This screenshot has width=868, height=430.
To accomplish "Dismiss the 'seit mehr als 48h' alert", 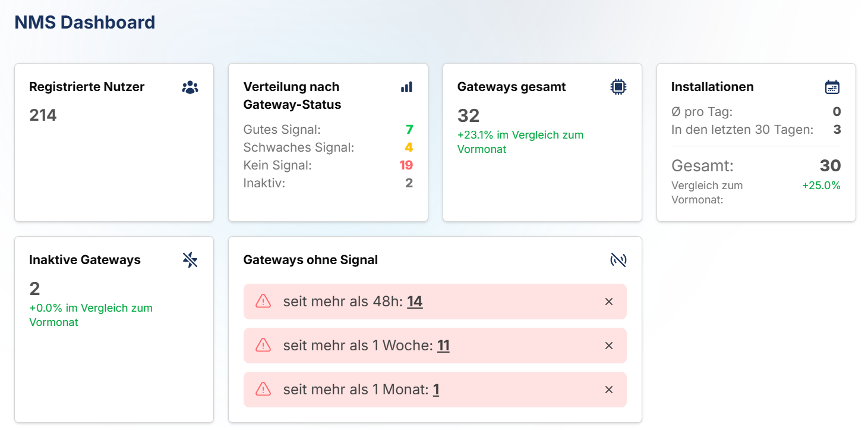I will (608, 302).
